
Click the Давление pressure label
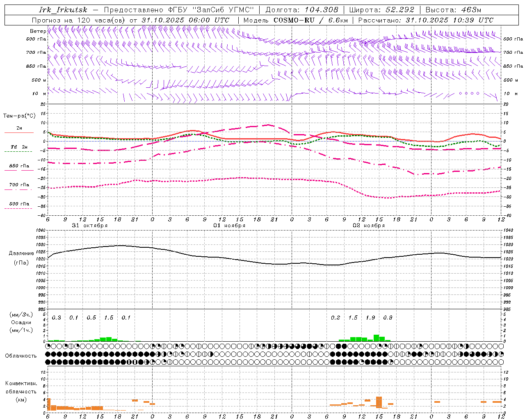[21, 253]
